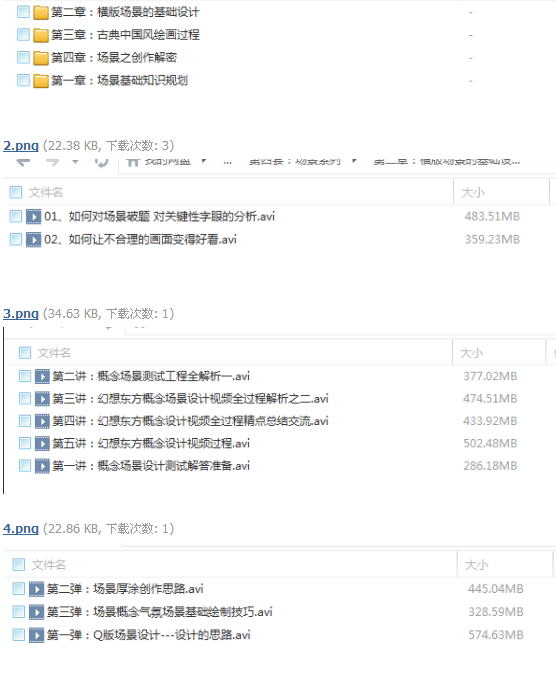The image size is (556, 682).
Task: Tick checkbox beside 第四章:场景之创作解密 folder
Action: click(23, 57)
